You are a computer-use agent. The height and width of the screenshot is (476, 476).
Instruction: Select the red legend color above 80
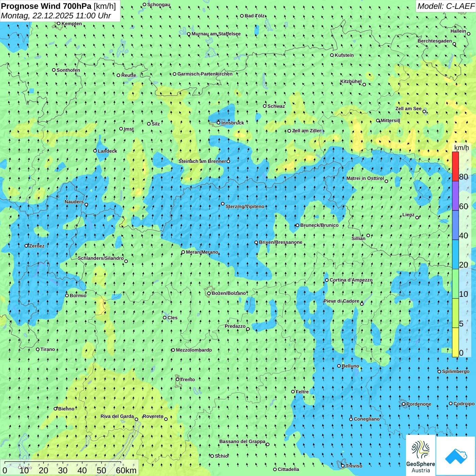(x=455, y=166)
